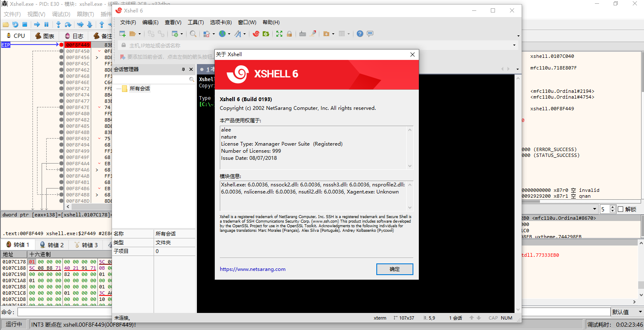Open the 默认值 dropdown beside command input
This screenshot has width=644, height=330.
[x=626, y=312]
